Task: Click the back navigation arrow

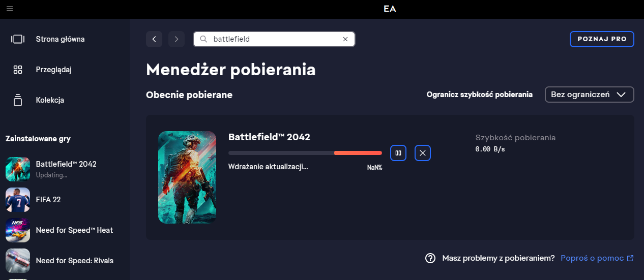Action: (154, 39)
